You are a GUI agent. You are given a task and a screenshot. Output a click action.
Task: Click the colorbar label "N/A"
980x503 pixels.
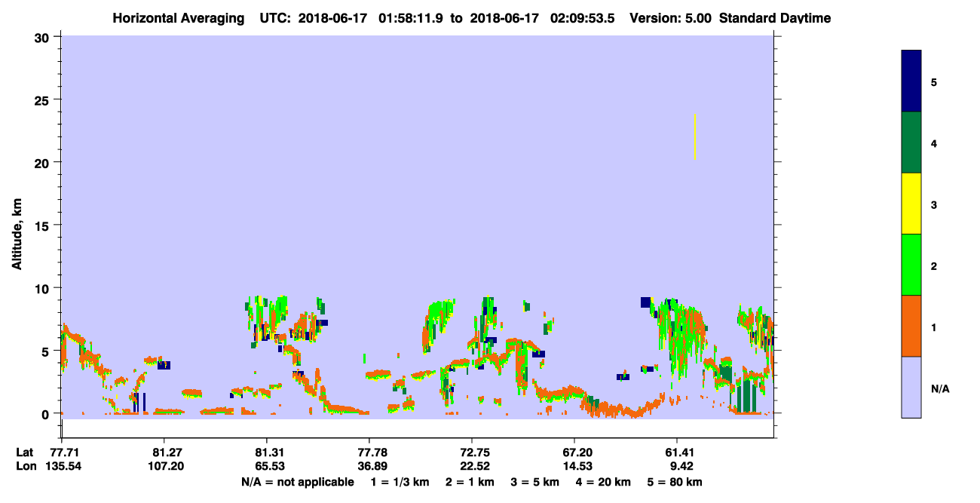click(x=940, y=389)
